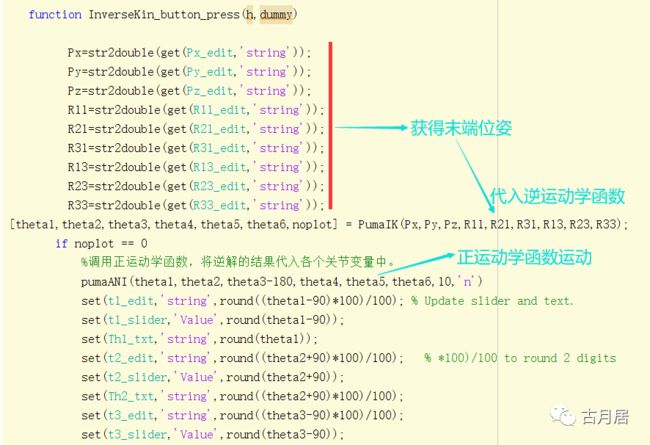Click the line starting R23=str2double

tap(196, 186)
